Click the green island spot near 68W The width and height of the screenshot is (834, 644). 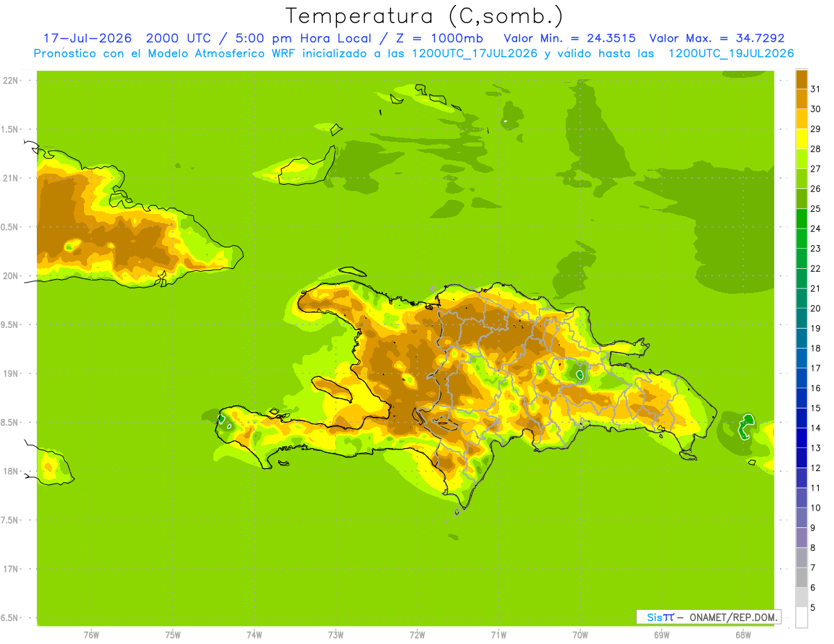pyautogui.click(x=746, y=427)
